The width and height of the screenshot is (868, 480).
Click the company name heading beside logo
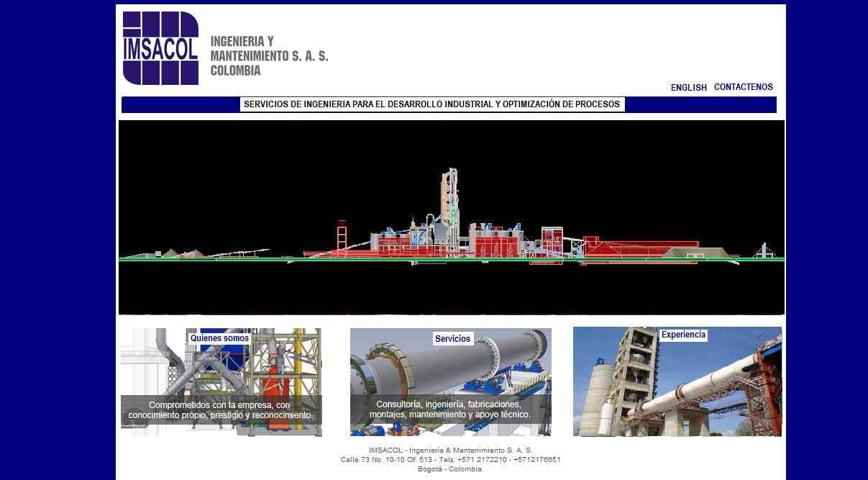tap(268, 56)
